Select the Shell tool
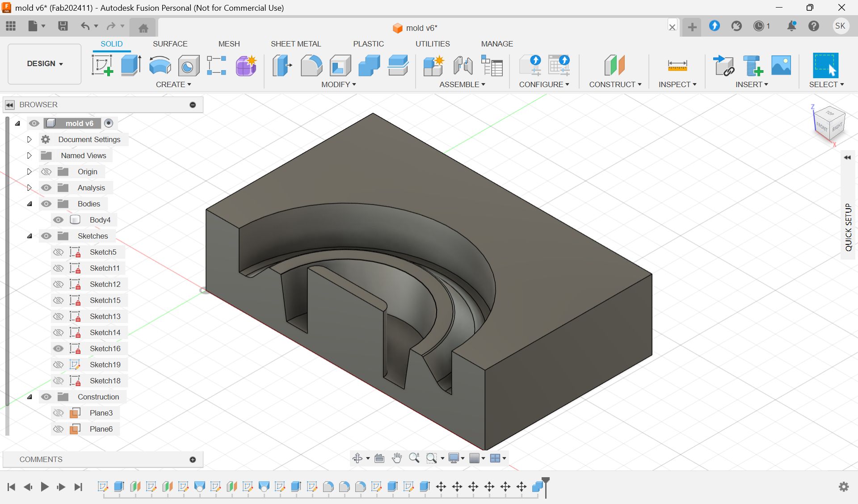Screen dimensions: 858x504 340,65
